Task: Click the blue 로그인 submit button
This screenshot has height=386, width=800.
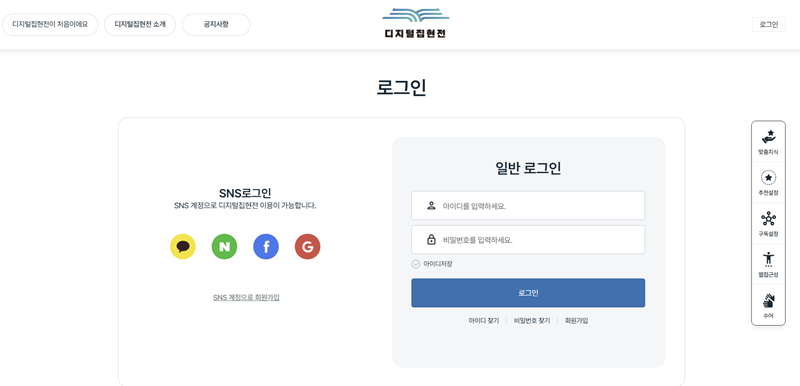Action: pos(528,293)
